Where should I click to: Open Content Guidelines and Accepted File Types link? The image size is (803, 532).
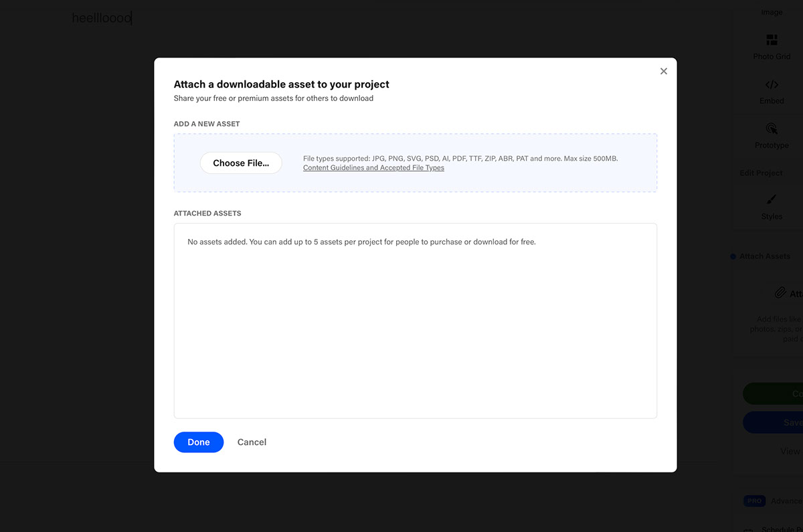(373, 168)
